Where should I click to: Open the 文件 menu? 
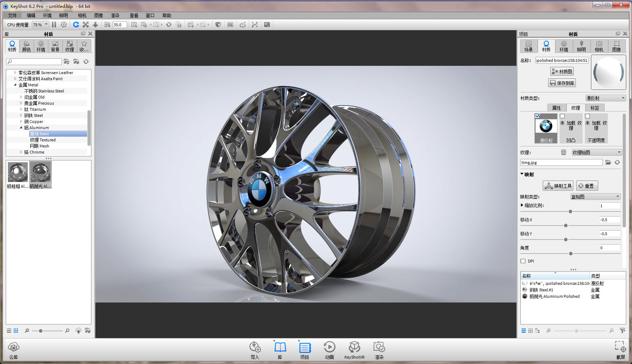point(13,15)
